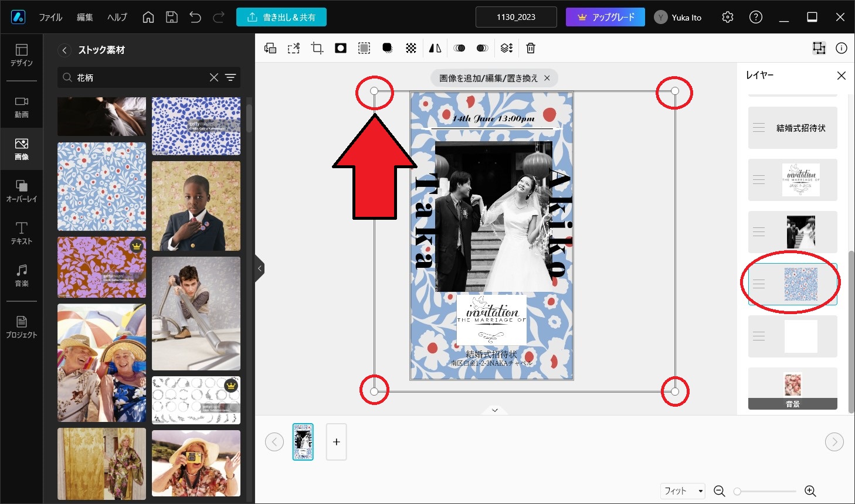Open the 編集 menu

click(85, 17)
